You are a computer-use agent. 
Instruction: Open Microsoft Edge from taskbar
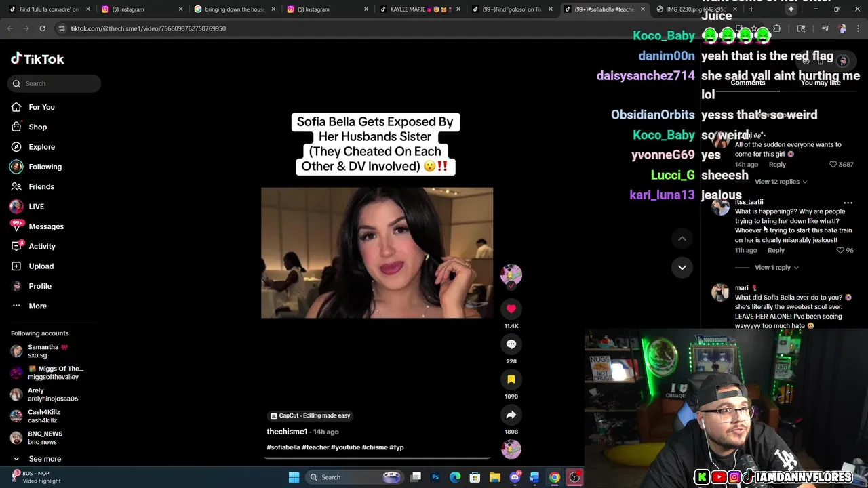pyautogui.click(x=455, y=477)
